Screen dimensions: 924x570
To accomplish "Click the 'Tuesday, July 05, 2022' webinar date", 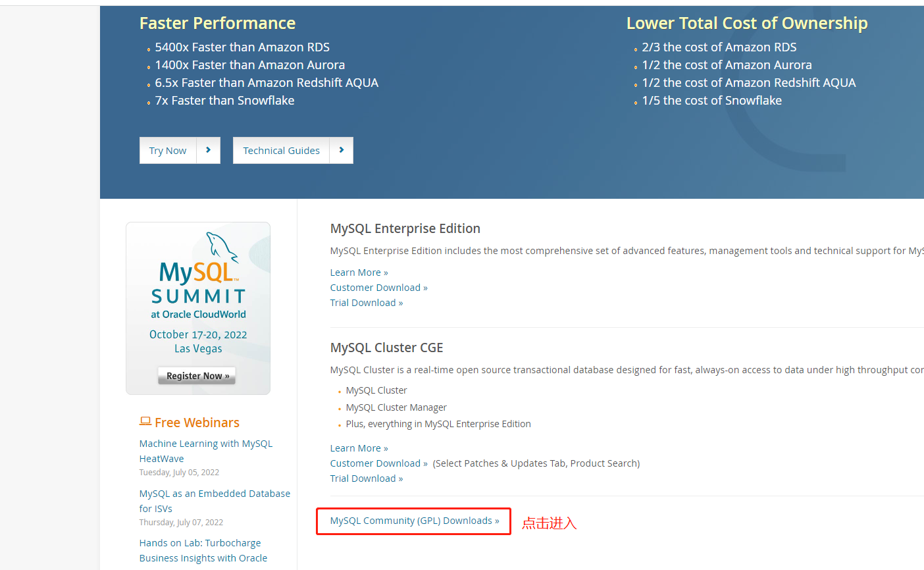I will pos(179,473).
